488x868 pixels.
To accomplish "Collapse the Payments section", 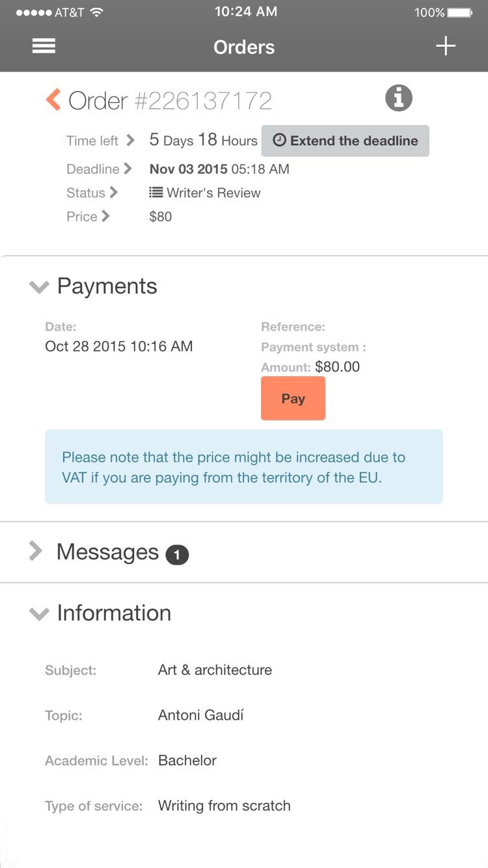I will [x=39, y=287].
